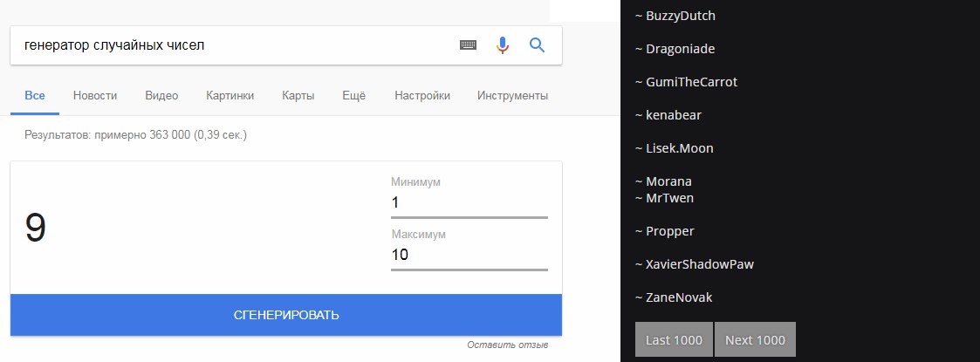Click the username XavierShadowPaw

[x=700, y=264]
